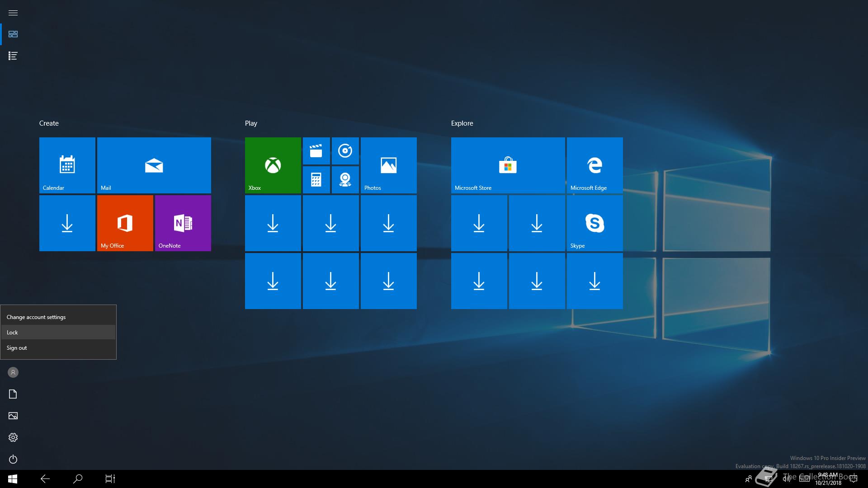Launch the OneNote tile
Screen dimensions: 868x488
coord(183,223)
